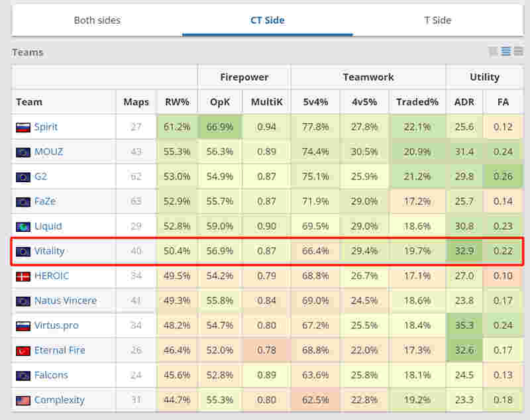Click the EU flag next to MOUZ

(23, 152)
